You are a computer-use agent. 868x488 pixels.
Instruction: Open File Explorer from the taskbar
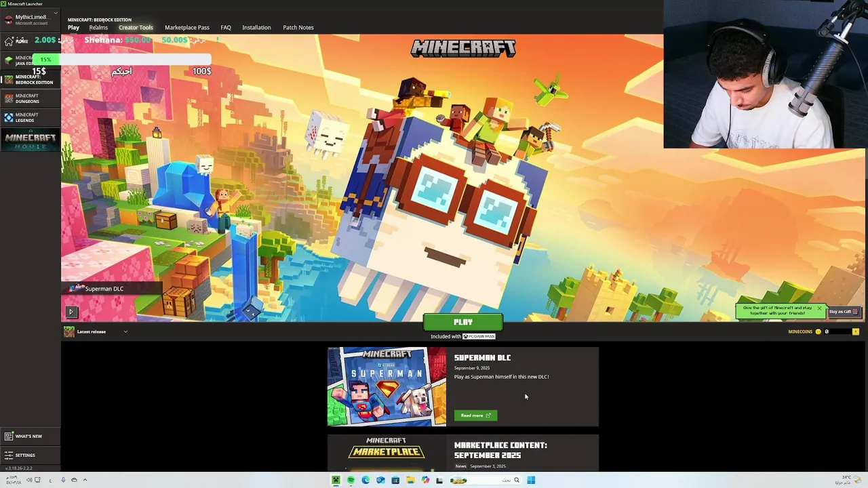(410, 480)
